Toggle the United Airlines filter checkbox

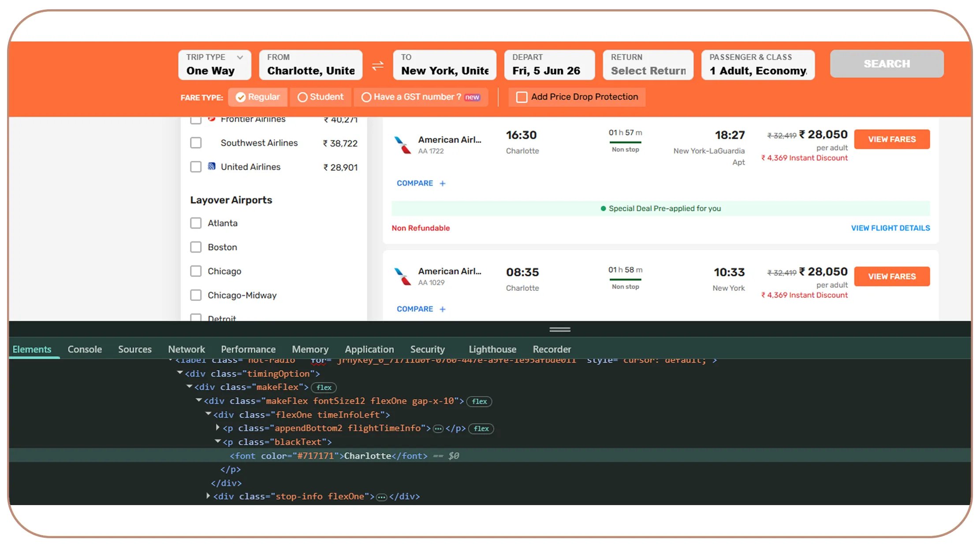[x=196, y=167]
